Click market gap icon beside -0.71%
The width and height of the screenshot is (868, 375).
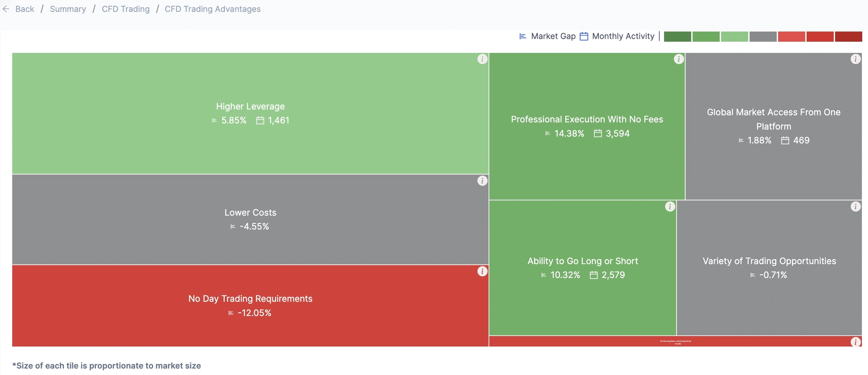[x=753, y=275]
